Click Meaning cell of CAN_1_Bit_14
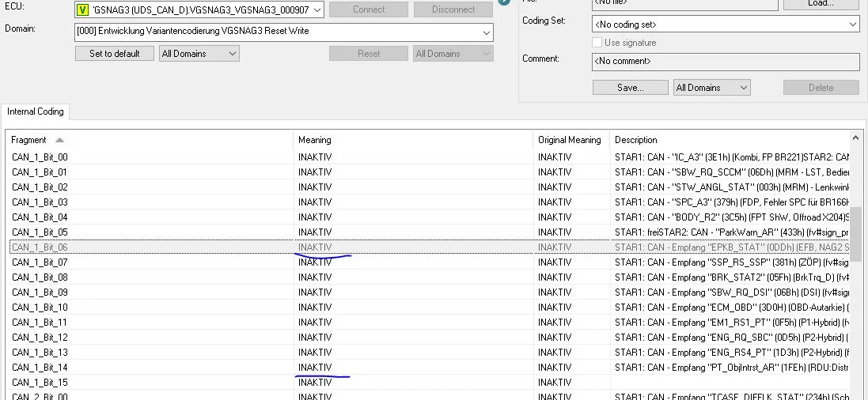Image resolution: width=868 pixels, height=400 pixels. [x=315, y=368]
